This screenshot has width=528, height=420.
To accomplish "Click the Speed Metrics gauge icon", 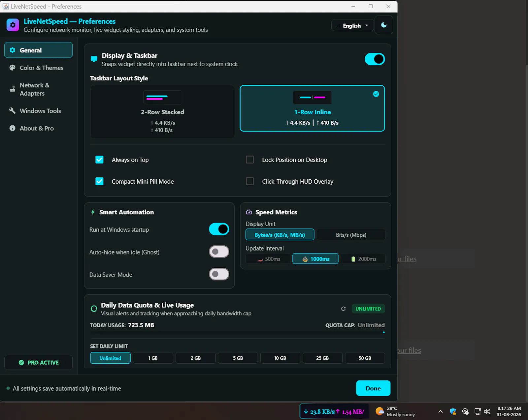I will pyautogui.click(x=249, y=212).
